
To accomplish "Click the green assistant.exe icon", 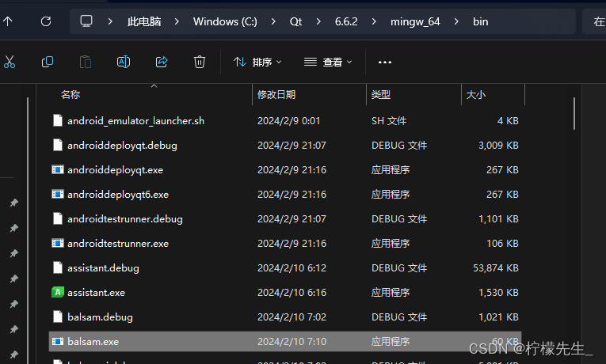I will (x=58, y=292).
